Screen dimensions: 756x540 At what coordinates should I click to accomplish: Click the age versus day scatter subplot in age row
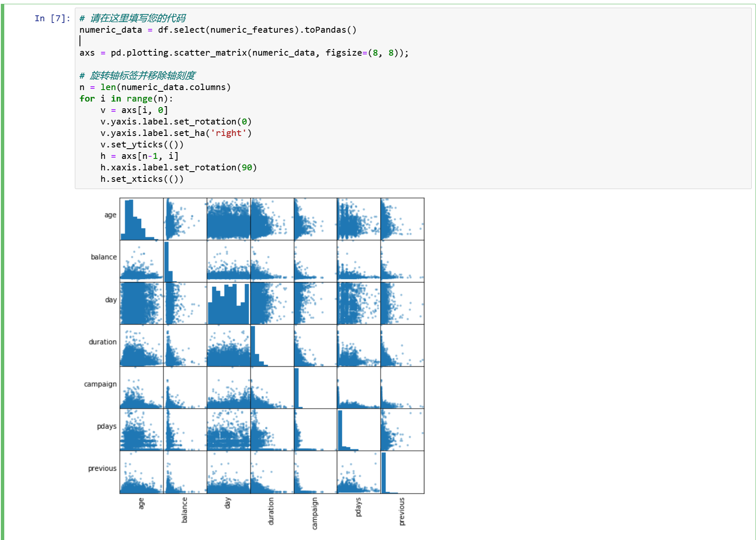[229, 219]
